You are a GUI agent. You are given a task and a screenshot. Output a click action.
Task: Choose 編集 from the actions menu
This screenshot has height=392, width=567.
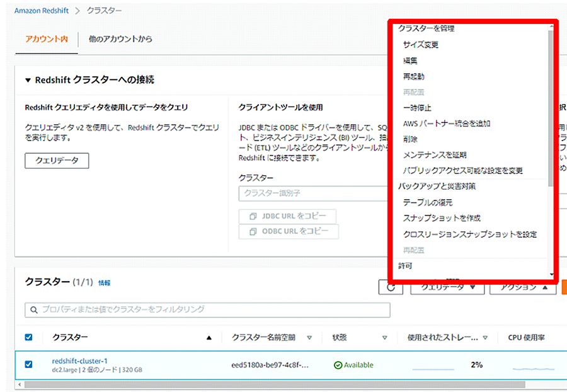[410, 61]
